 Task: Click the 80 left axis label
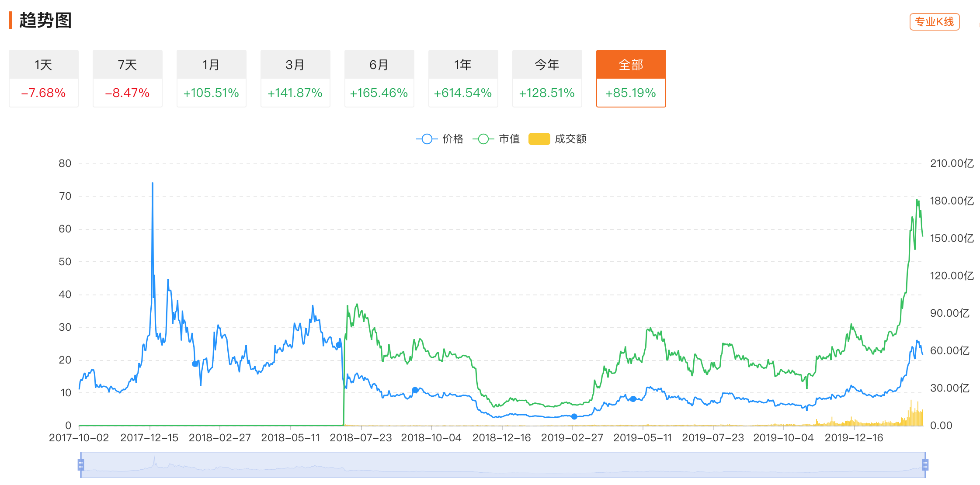(65, 163)
